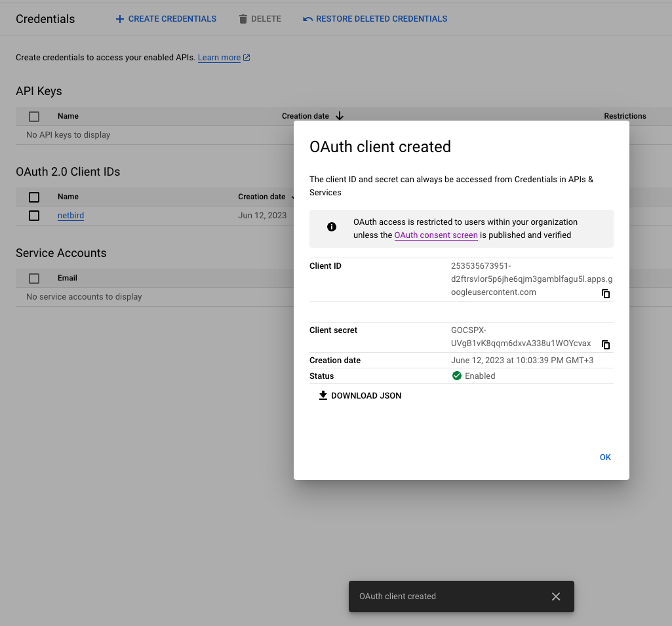The width and height of the screenshot is (672, 626).
Task: Click OK to close the dialog
Action: click(x=604, y=457)
